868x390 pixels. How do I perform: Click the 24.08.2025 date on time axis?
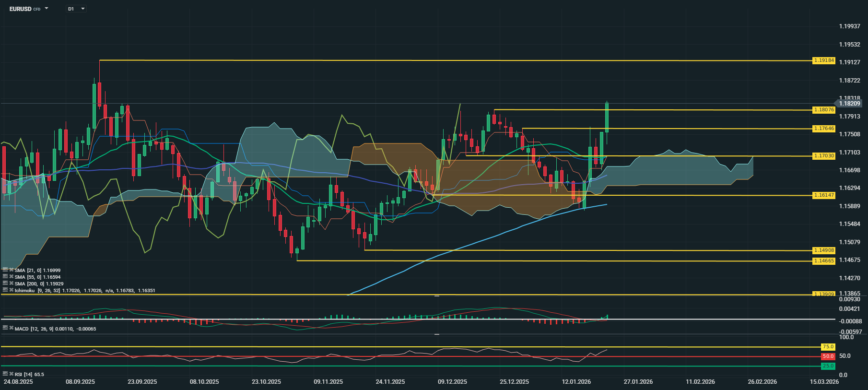pyautogui.click(x=18, y=382)
